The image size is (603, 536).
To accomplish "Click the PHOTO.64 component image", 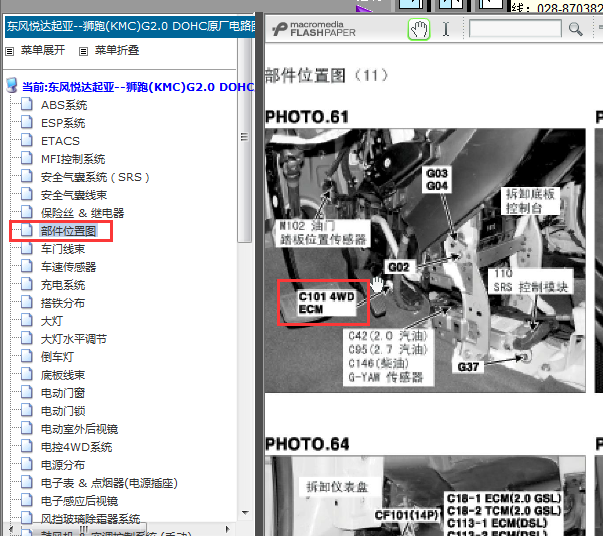I will tap(425, 496).
